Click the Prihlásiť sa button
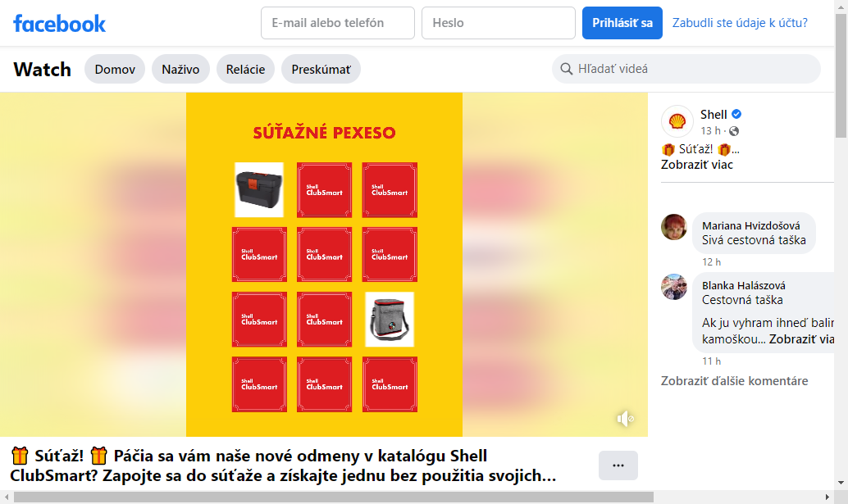Viewport: 848px width, 504px height. click(x=622, y=23)
